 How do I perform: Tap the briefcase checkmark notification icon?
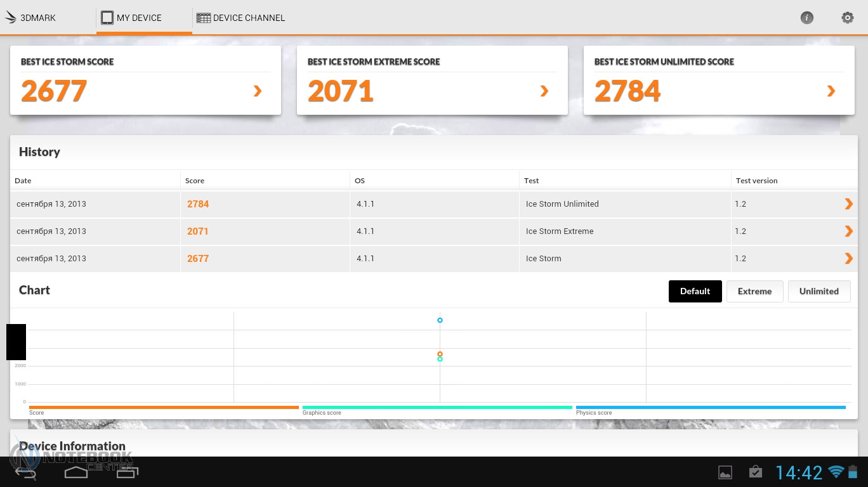[x=755, y=472]
